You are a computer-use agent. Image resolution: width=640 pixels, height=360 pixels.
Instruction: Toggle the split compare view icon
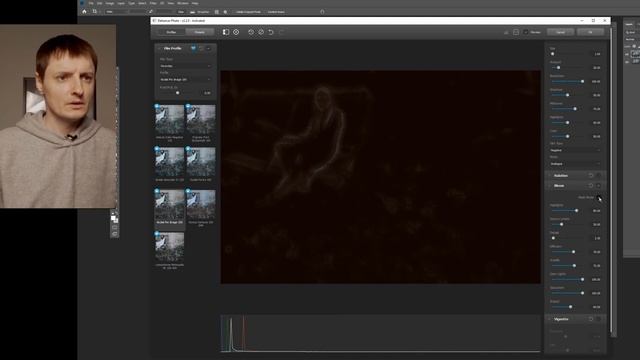[226, 32]
